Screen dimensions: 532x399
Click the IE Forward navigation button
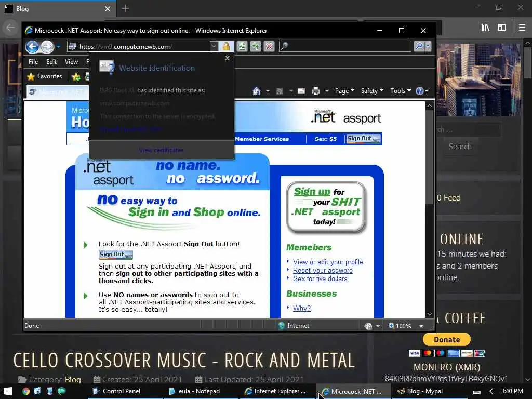pyautogui.click(x=47, y=46)
